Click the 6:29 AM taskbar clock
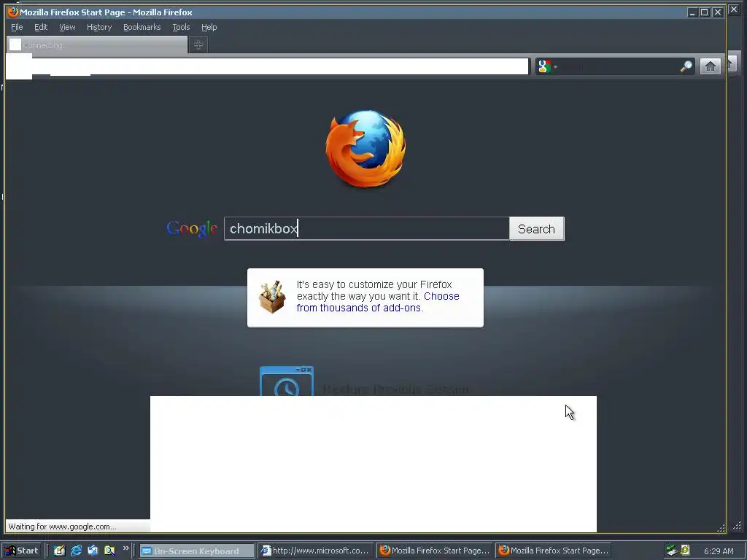This screenshot has width=747, height=560. [x=719, y=551]
